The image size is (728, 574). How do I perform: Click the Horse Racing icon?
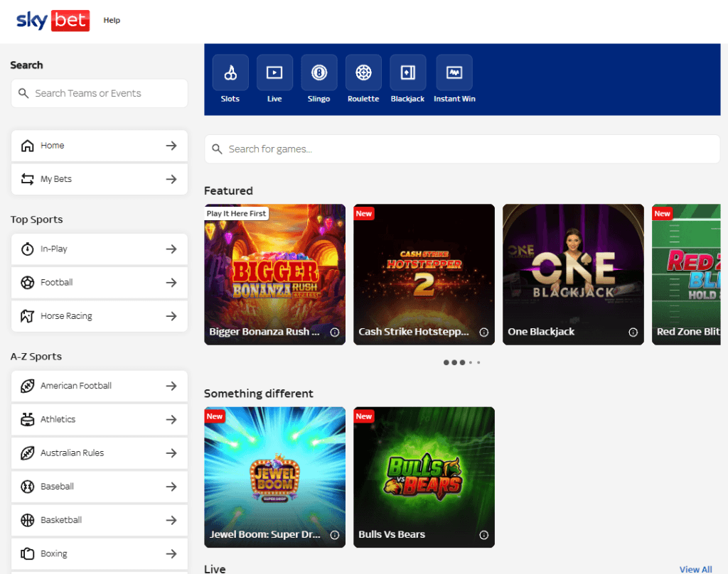28,316
